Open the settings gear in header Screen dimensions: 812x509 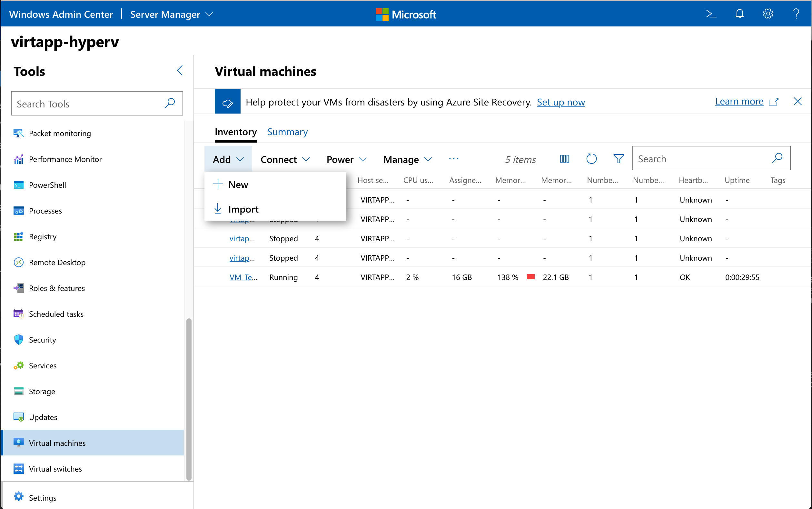click(767, 14)
